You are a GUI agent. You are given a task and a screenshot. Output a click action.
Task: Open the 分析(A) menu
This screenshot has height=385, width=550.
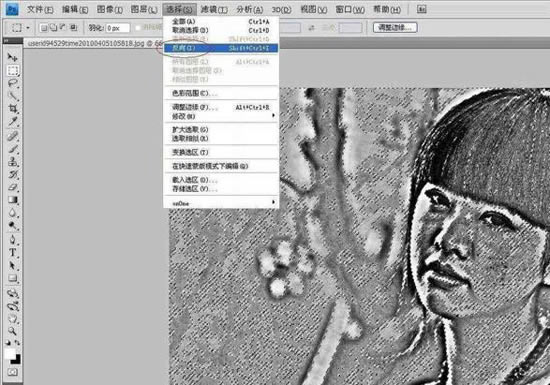[x=249, y=9]
